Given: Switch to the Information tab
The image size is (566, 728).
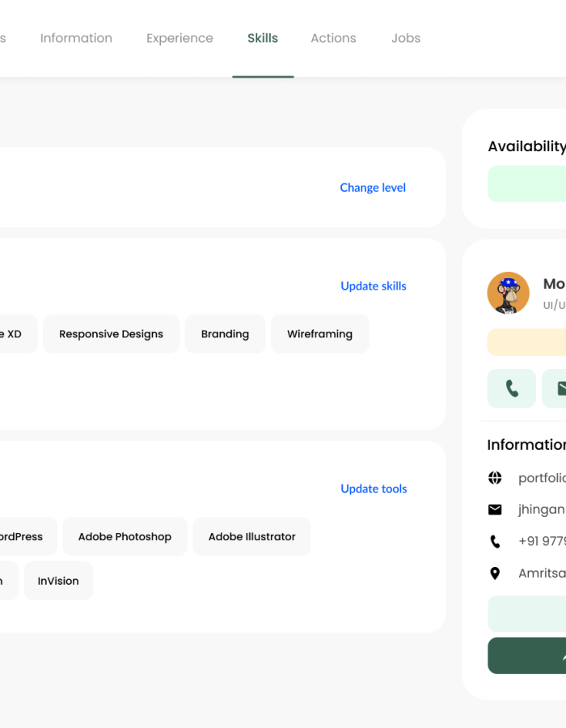Looking at the screenshot, I should click(x=76, y=38).
